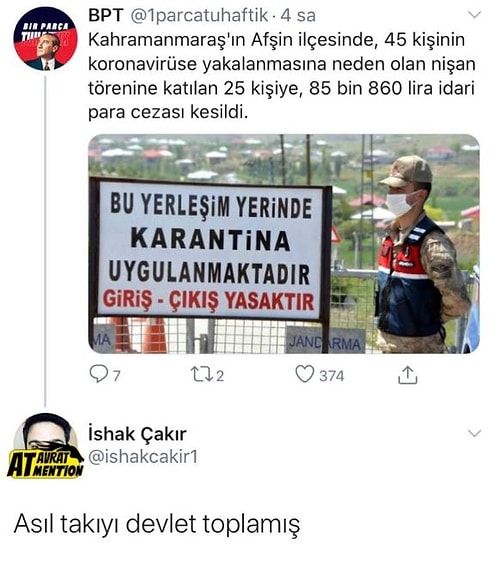The width and height of the screenshot is (500, 565).
Task: Click İshak Çakır display name
Action: [x=137, y=434]
